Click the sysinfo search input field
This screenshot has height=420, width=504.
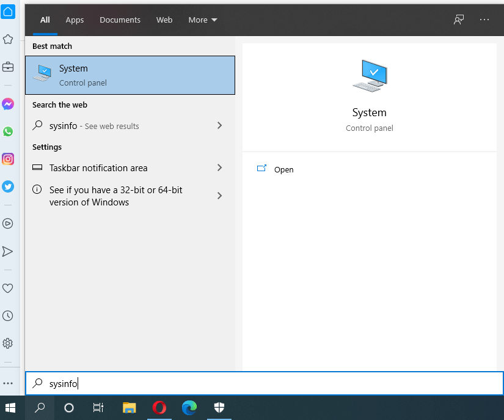coord(269,384)
